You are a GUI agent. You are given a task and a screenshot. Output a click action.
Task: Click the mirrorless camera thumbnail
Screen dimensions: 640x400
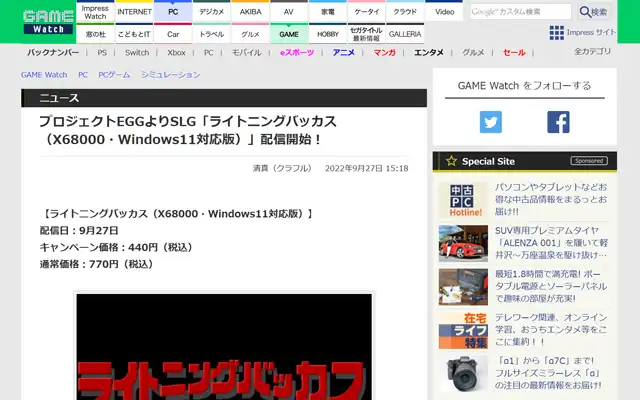point(463,373)
